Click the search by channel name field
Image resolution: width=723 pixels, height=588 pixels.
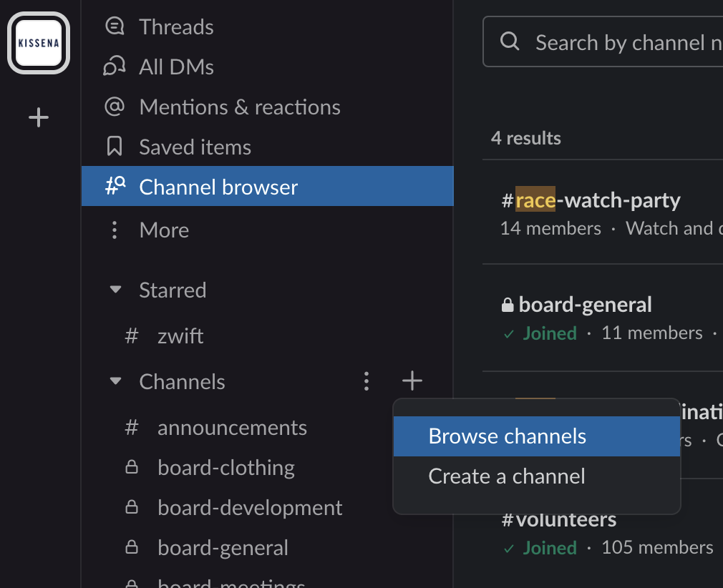click(x=603, y=42)
